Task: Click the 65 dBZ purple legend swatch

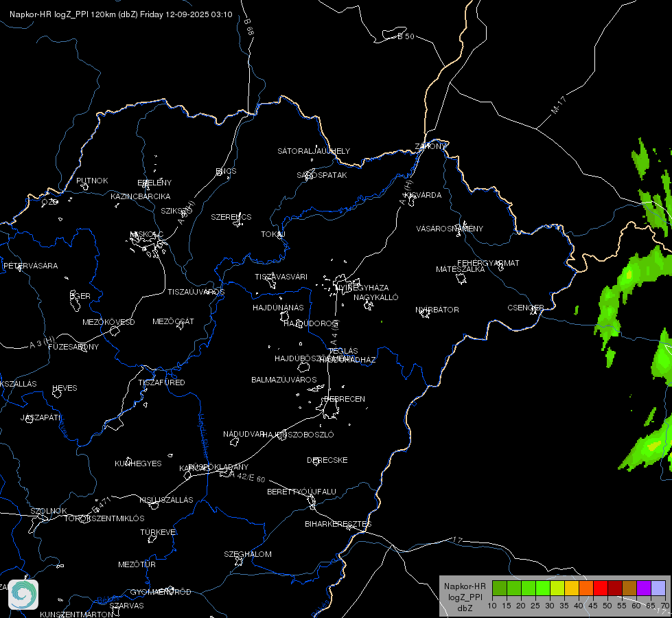Action: 644,588
